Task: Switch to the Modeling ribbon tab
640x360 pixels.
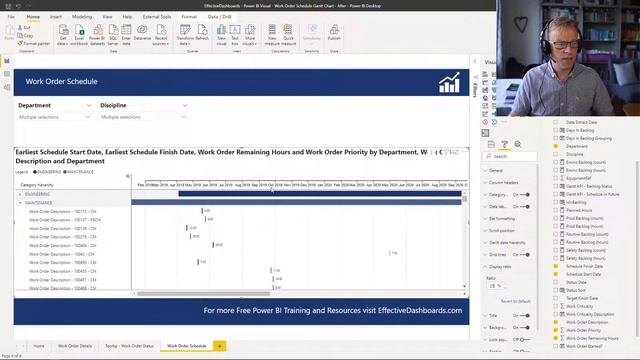Action: point(82,17)
